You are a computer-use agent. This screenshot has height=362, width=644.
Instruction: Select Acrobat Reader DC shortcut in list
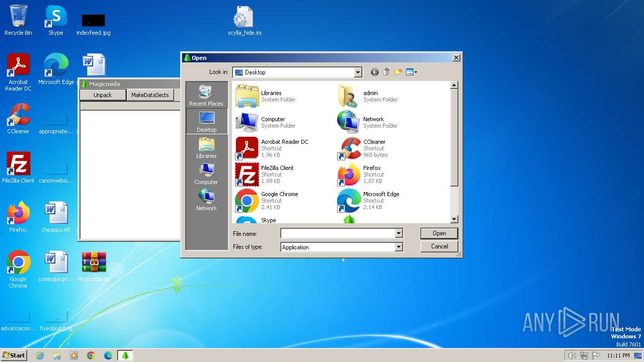[x=272, y=148]
